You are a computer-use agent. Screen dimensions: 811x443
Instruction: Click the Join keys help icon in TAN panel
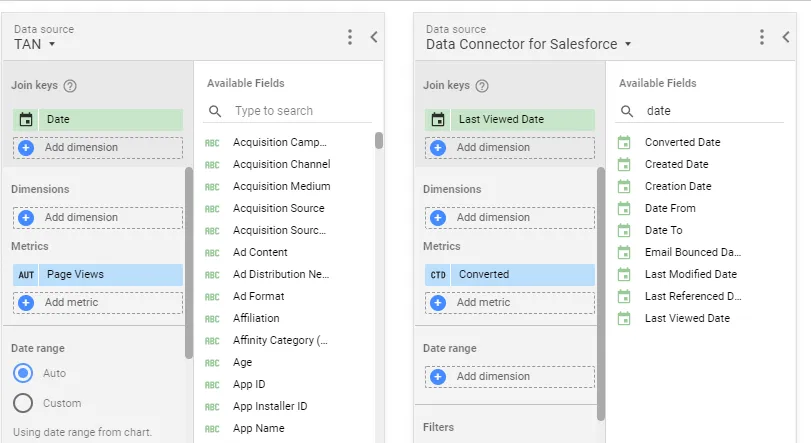(70, 86)
